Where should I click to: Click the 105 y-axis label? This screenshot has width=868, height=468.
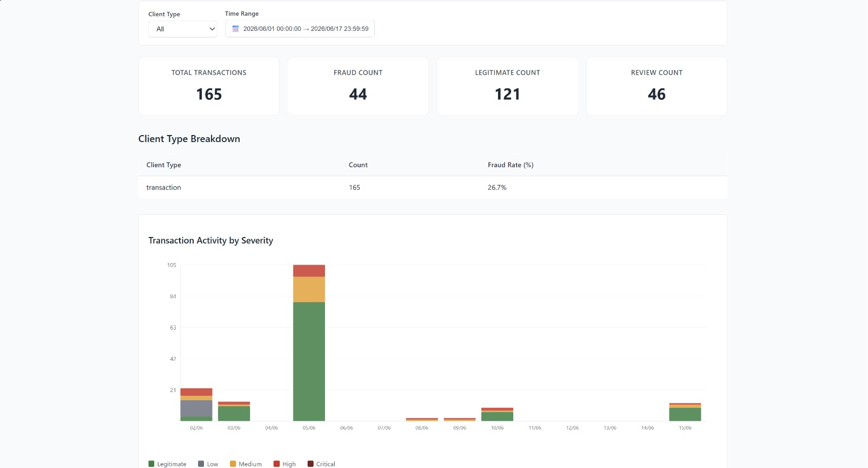(x=171, y=265)
